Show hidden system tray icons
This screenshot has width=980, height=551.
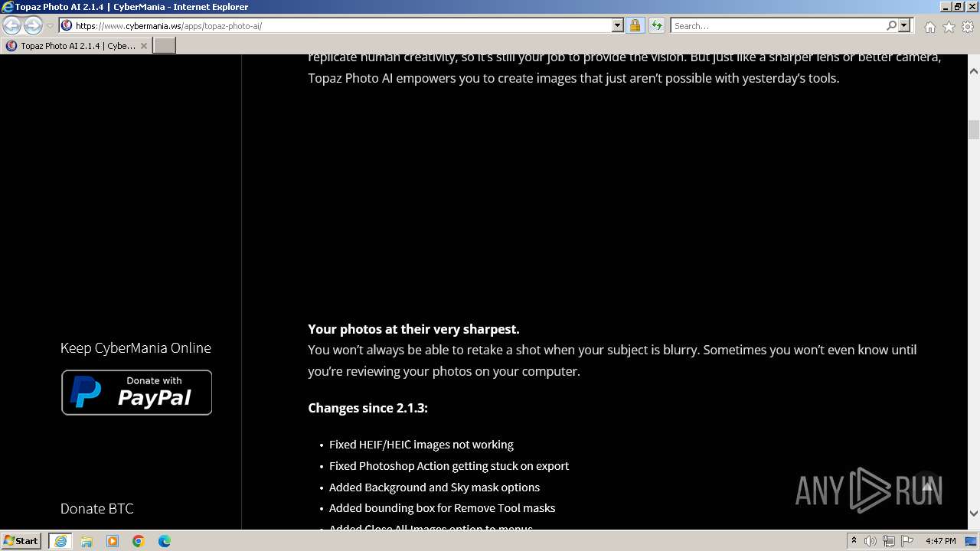point(854,541)
